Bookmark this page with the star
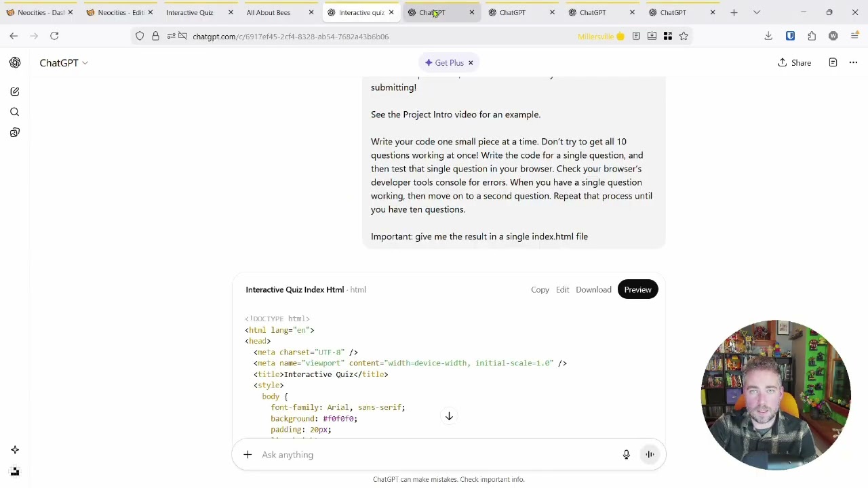Viewport: 868px width, 488px height. click(684, 36)
